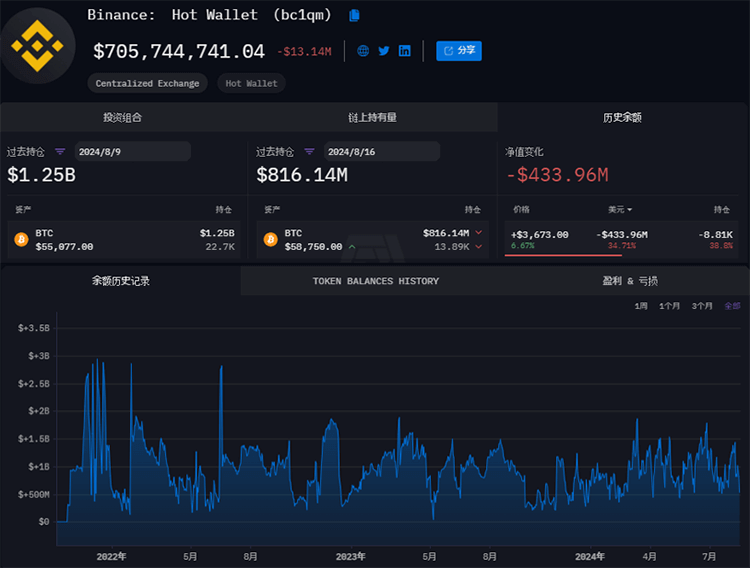Viewport: 750px width, 568px height.
Task: Click the 分享 share button
Action: coord(459,50)
